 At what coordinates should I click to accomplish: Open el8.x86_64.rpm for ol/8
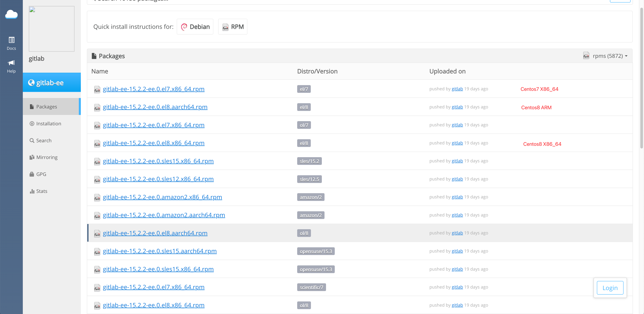coord(153,305)
